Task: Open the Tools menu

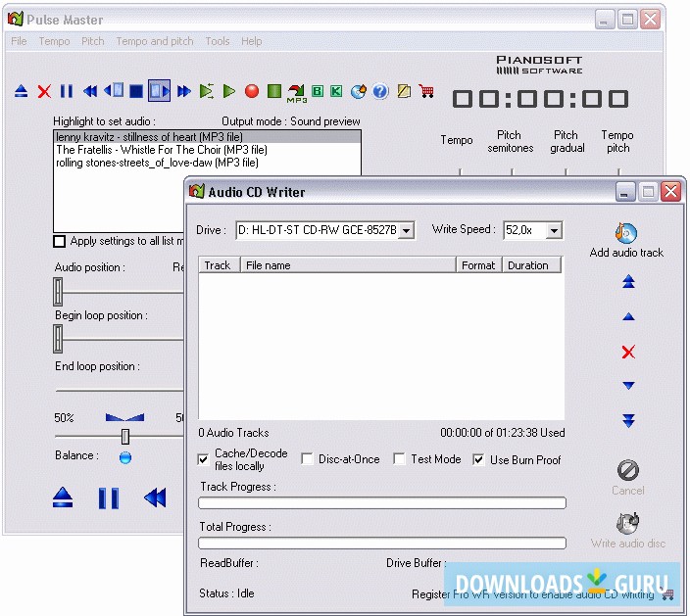Action: [x=218, y=41]
